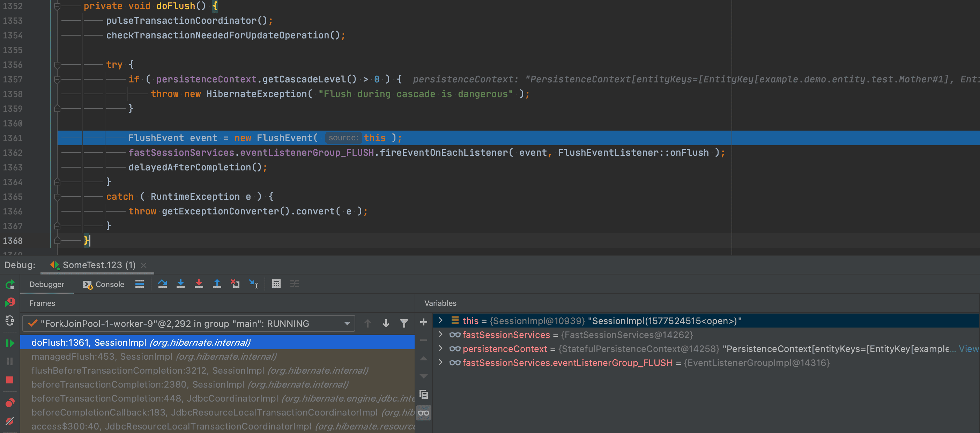Stop the debug session with red square

10,380
